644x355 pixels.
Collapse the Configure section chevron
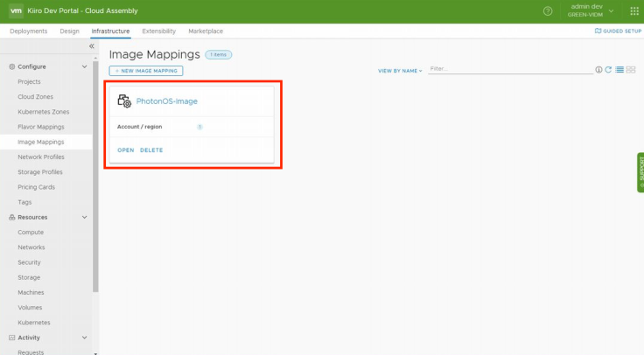(84, 66)
